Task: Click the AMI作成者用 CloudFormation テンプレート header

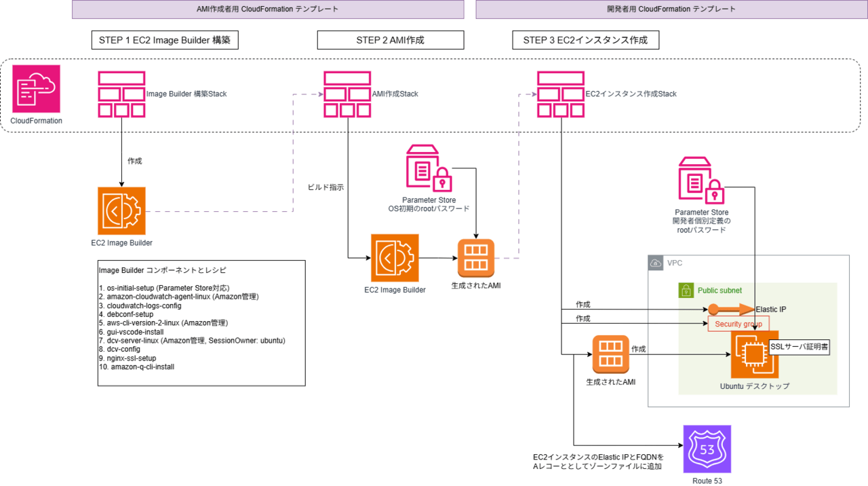Action: tap(268, 10)
